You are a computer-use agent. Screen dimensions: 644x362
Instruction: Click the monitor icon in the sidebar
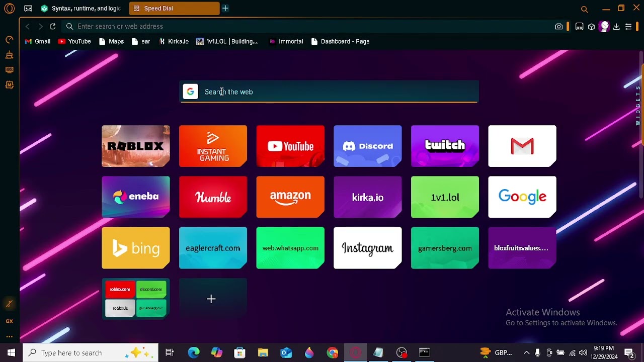point(10,70)
